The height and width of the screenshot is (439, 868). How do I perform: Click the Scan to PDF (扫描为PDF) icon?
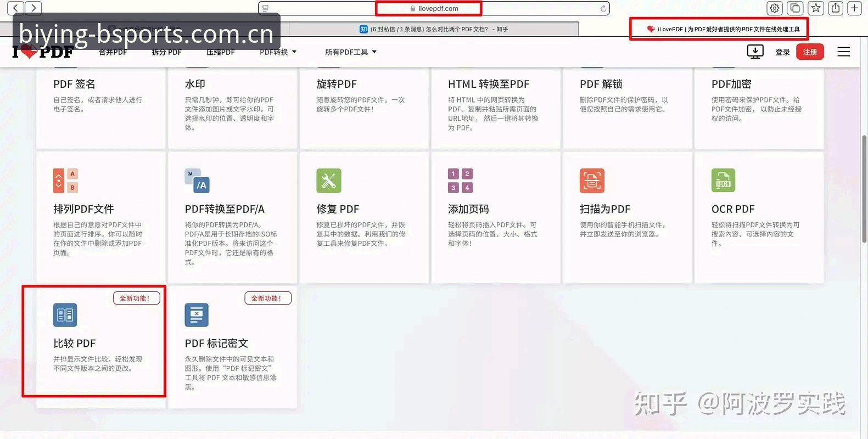[x=592, y=181]
